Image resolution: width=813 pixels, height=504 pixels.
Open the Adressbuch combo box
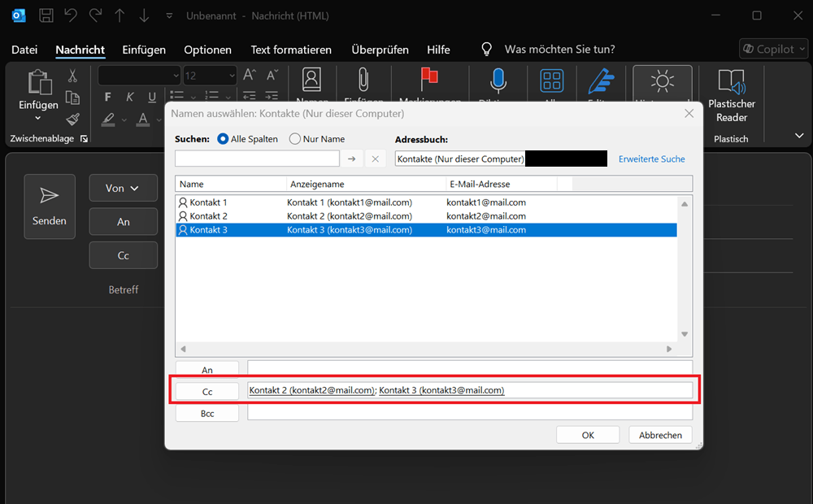pos(500,159)
